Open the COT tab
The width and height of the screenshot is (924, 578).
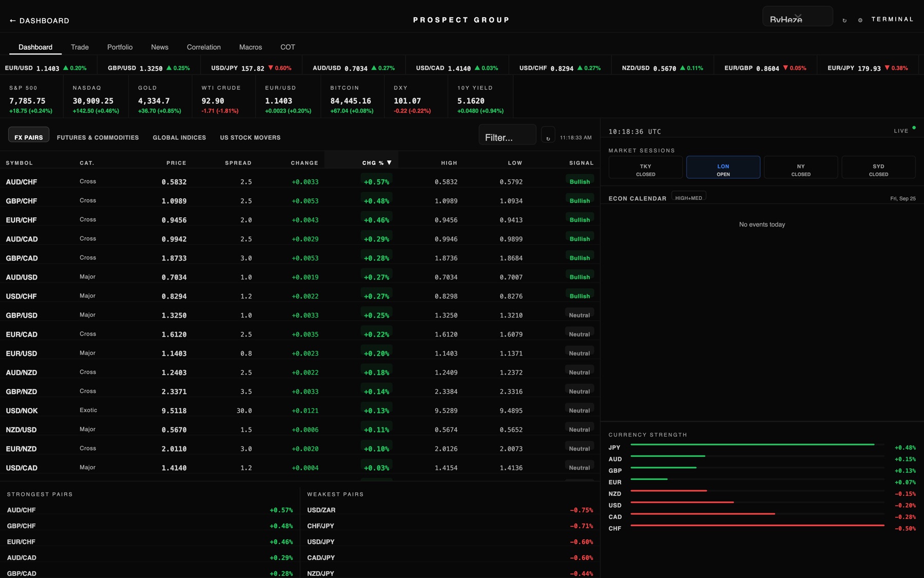(x=287, y=47)
